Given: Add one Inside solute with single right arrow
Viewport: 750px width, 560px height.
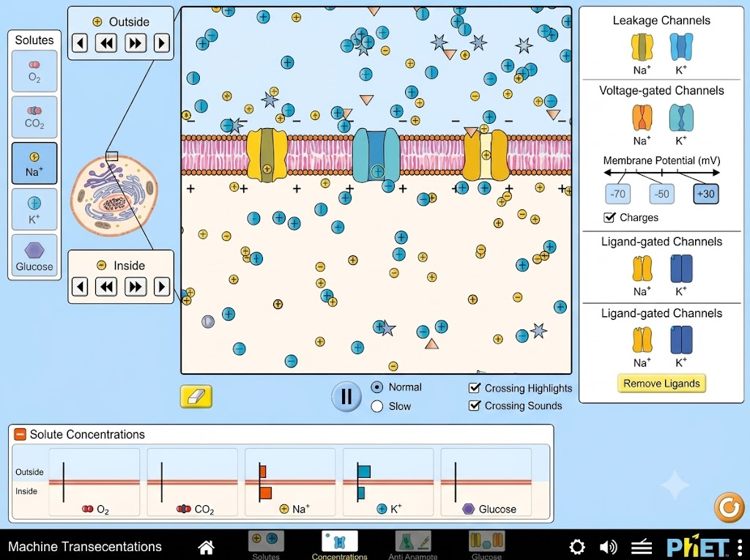Looking at the screenshot, I should click(162, 287).
